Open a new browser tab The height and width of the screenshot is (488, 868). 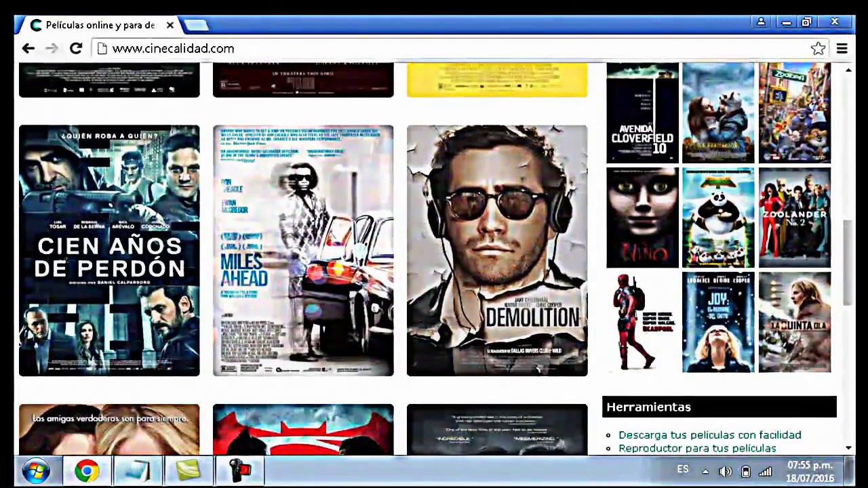click(x=195, y=25)
